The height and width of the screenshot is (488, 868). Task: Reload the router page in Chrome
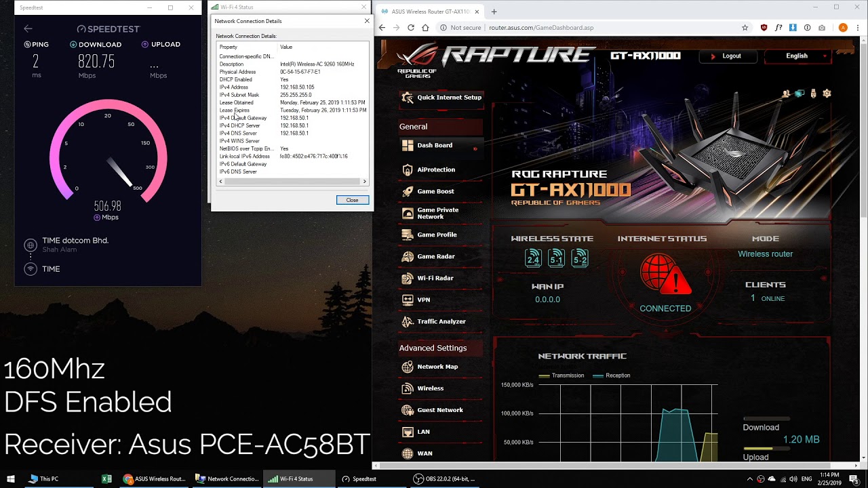pos(411,28)
